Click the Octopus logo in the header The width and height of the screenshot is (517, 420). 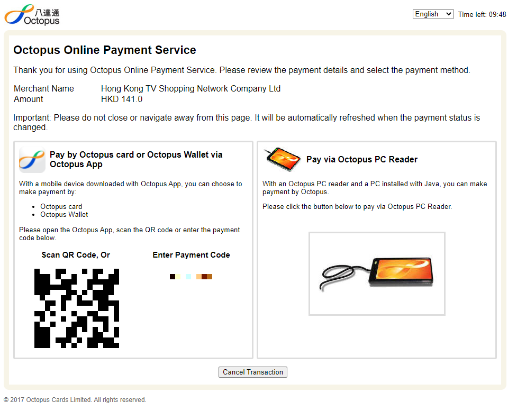(x=32, y=14)
